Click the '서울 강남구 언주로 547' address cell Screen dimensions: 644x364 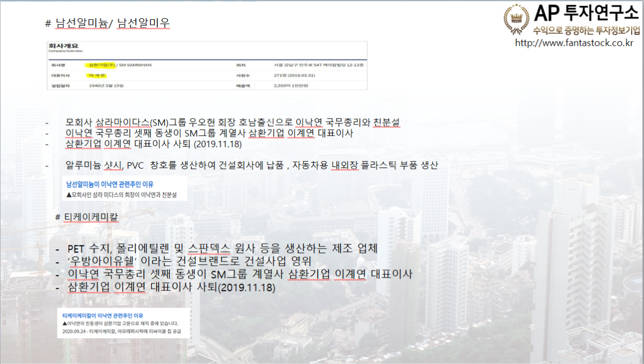coord(318,65)
